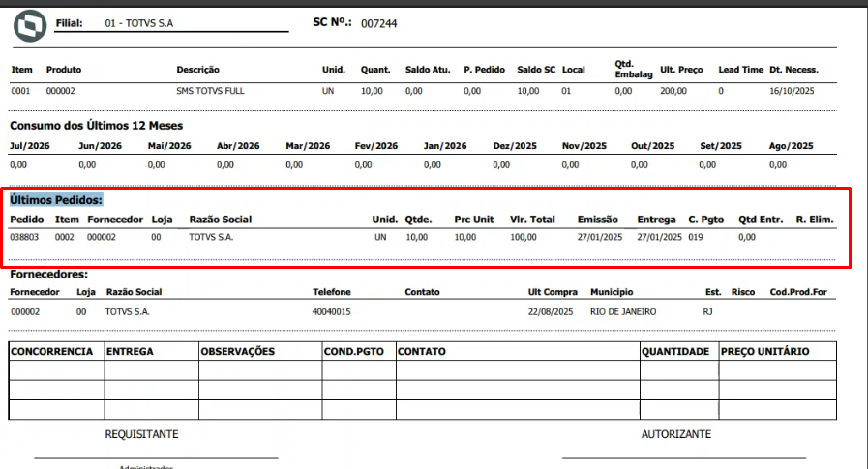
Task: Click the R. Elim. column header
Action: pyautogui.click(x=815, y=220)
